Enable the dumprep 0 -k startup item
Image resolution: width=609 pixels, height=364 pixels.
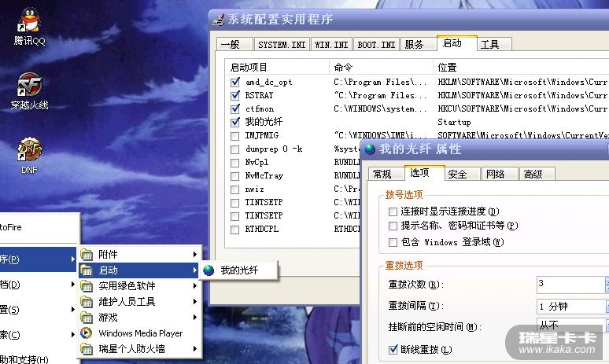pos(235,149)
